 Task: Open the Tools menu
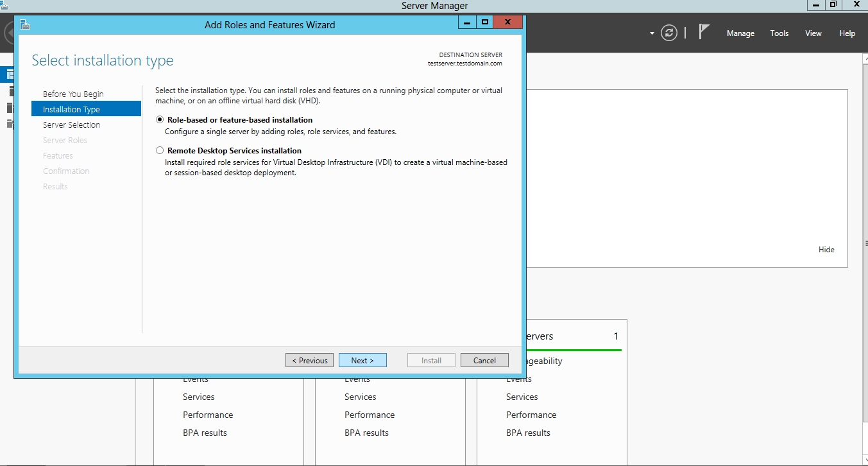[779, 33]
